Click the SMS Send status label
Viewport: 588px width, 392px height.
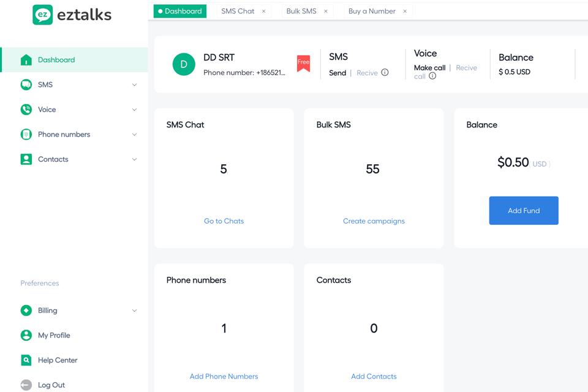coord(337,73)
